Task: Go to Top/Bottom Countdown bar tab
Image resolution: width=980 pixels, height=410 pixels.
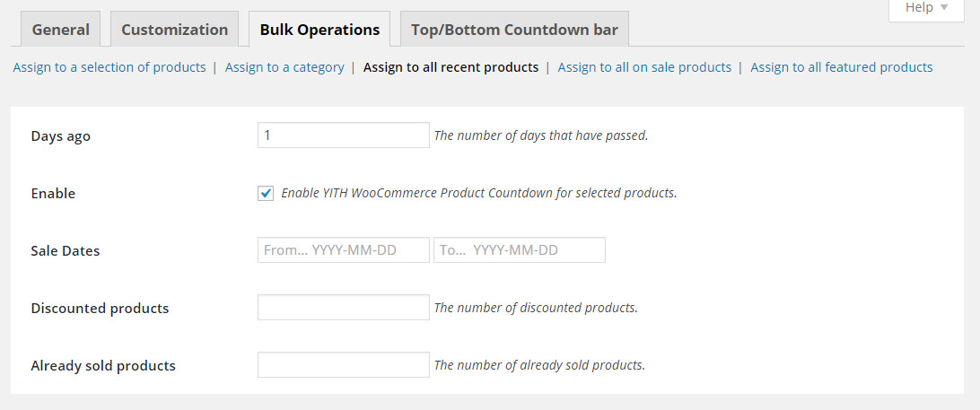Action: click(514, 30)
